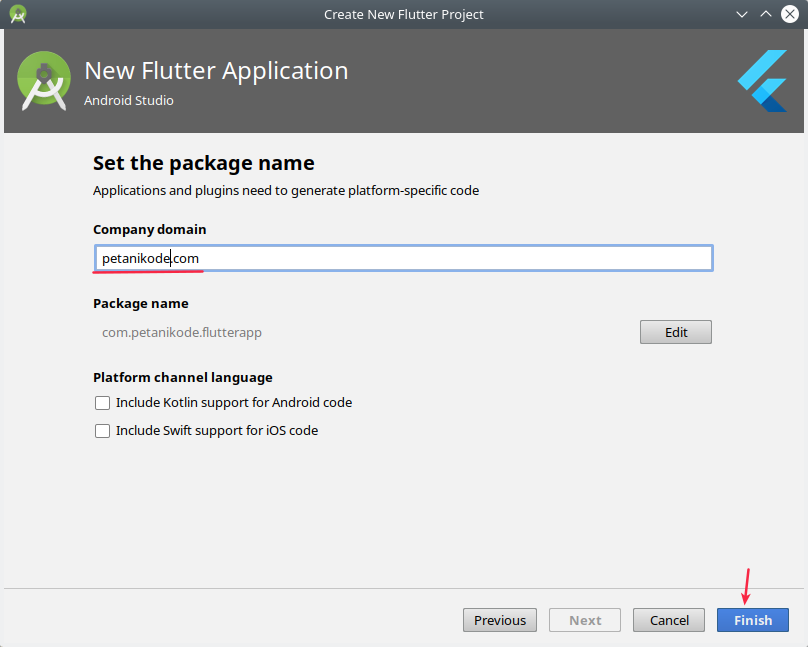Focus the Company domain text field
The image size is (808, 647).
(402, 258)
